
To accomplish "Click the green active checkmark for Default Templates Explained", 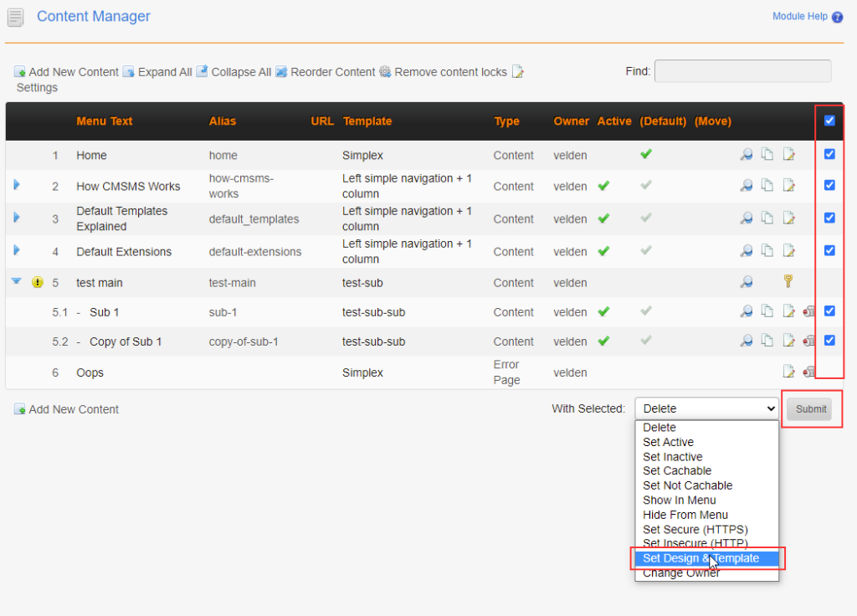I will tap(603, 218).
